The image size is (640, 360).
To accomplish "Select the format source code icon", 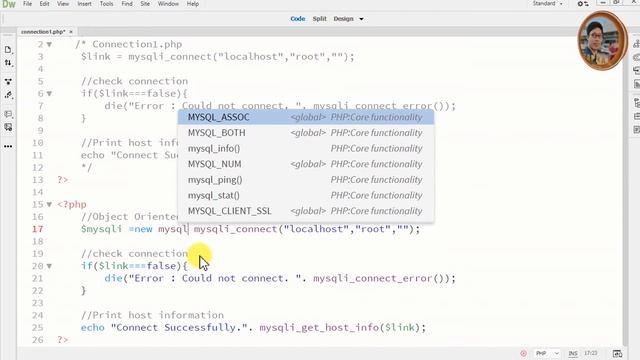I will [8, 95].
